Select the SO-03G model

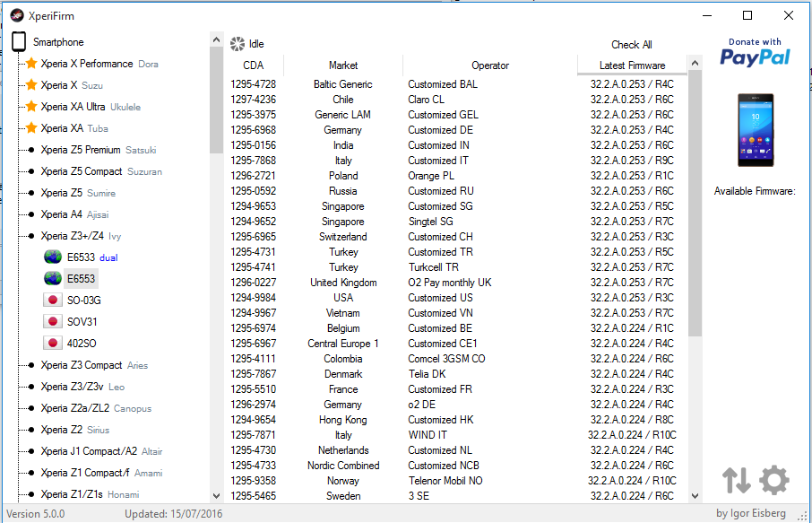(x=84, y=301)
